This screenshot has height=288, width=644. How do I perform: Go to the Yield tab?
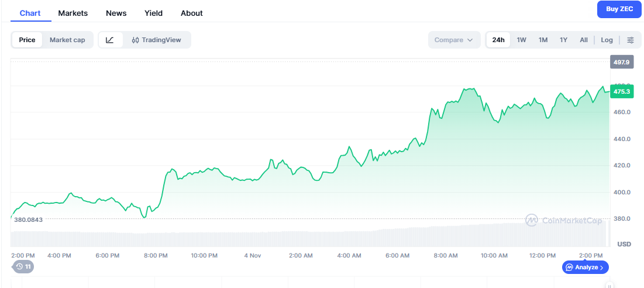tap(153, 13)
